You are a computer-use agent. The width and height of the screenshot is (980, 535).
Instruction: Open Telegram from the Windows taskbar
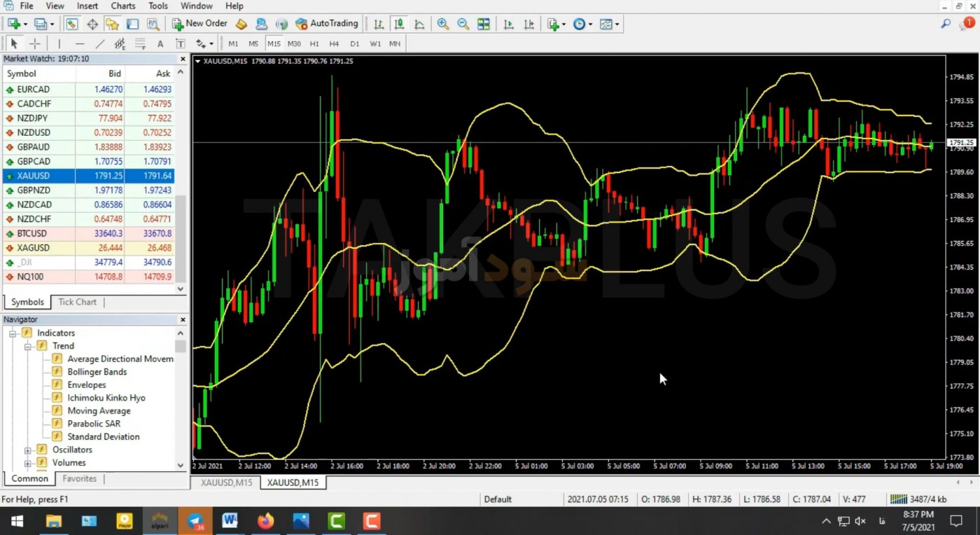coord(195,521)
